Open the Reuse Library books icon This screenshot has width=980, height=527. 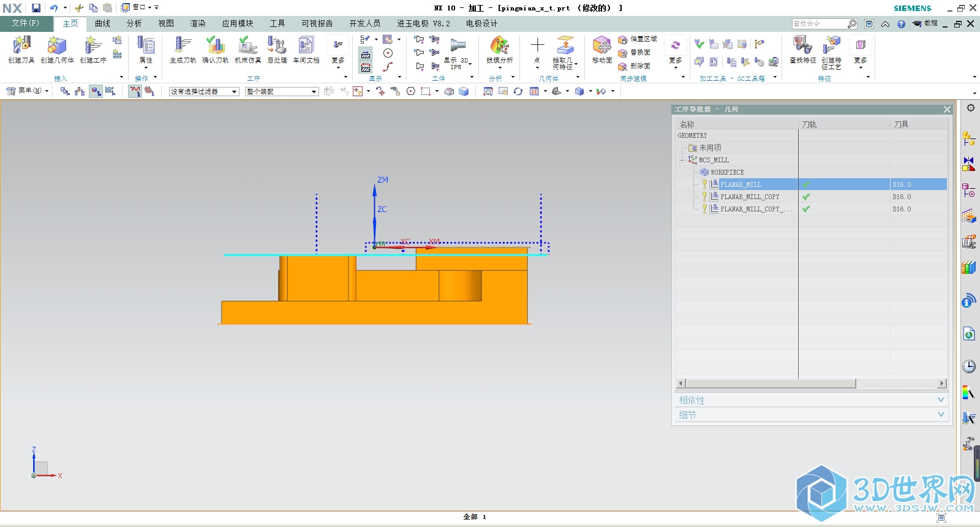click(968, 268)
